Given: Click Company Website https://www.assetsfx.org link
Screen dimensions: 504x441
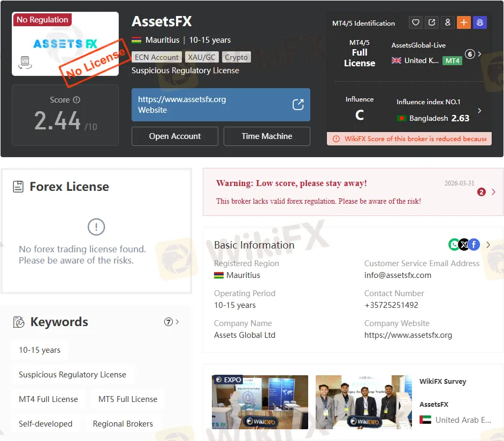Looking at the screenshot, I should pos(408,335).
